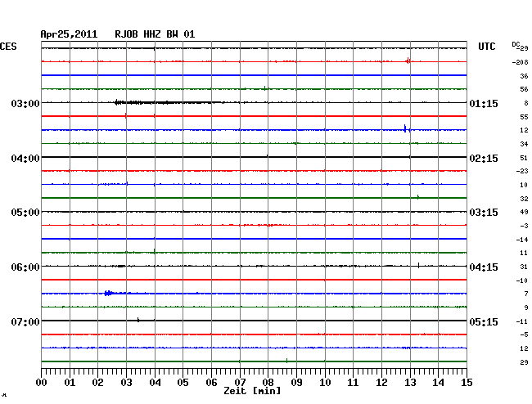The height and width of the screenshot is (404, 532).
Task: Click the 01:15 UTC time label
Action: click(x=484, y=104)
